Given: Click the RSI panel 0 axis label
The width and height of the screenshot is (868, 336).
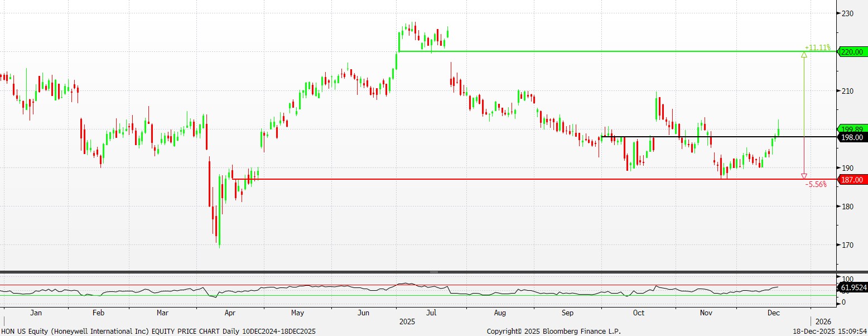Looking at the screenshot, I should tap(843, 303).
